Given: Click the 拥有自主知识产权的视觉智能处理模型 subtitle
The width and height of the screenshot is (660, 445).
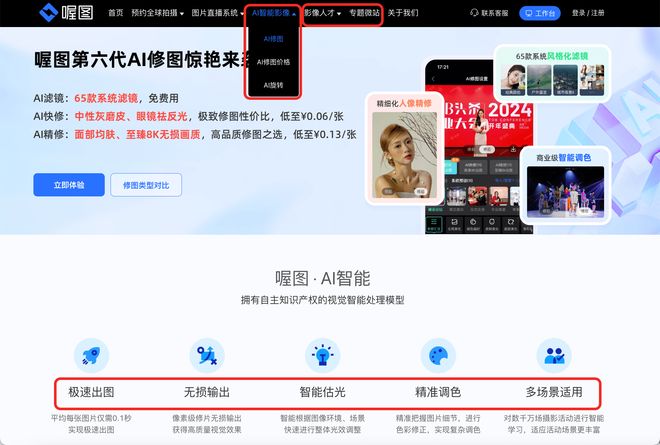Looking at the screenshot, I should click(322, 300).
